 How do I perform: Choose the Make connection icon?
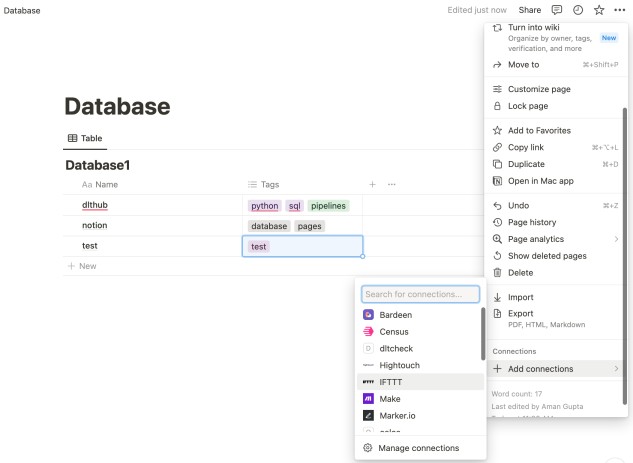pos(368,399)
